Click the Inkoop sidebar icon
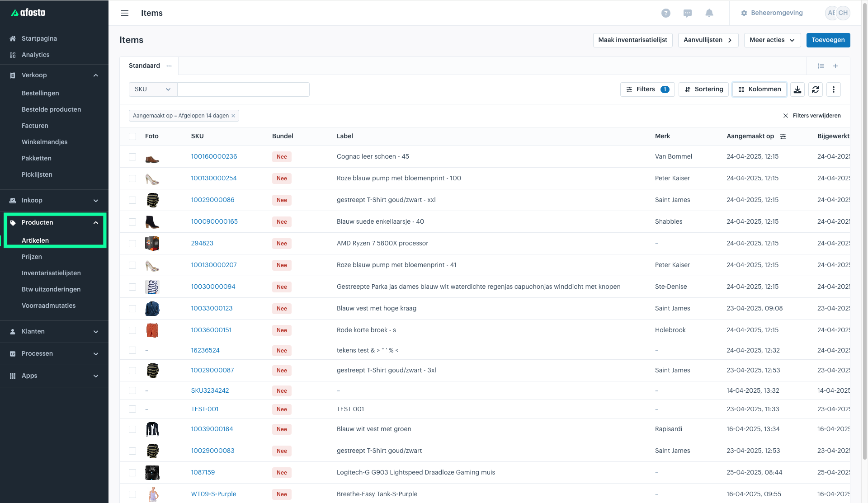Image resolution: width=868 pixels, height=503 pixels. [13, 200]
